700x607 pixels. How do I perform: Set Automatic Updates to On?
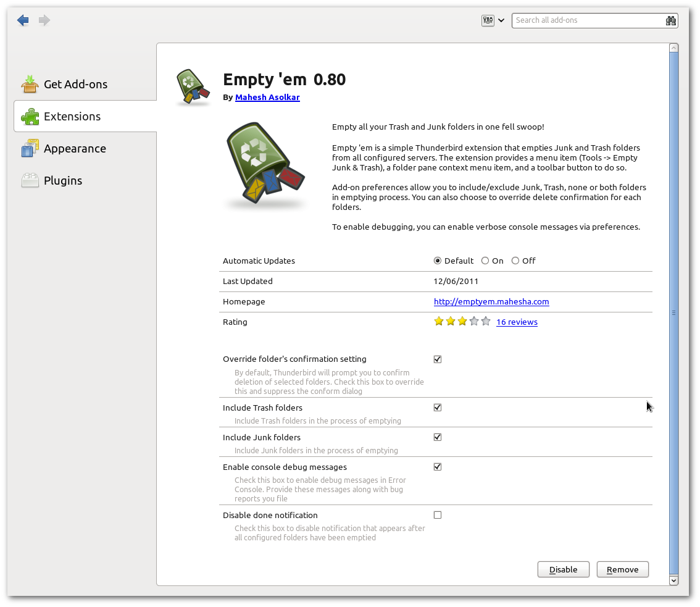[x=485, y=261]
